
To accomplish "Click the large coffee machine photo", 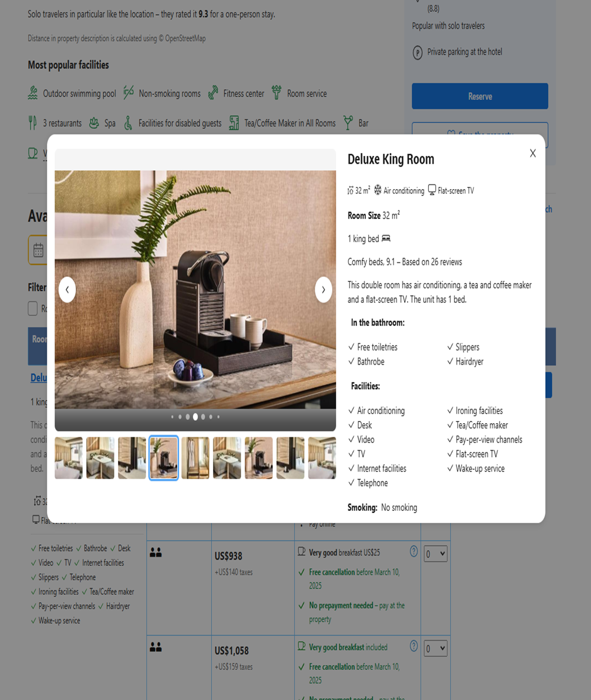I will tap(195, 289).
